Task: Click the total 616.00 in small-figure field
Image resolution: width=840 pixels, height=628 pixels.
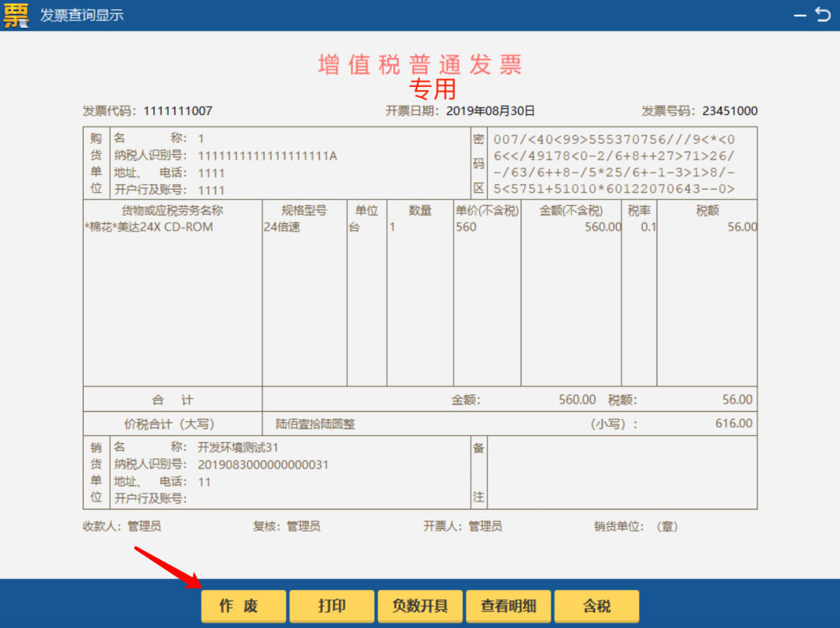Action: point(733,424)
